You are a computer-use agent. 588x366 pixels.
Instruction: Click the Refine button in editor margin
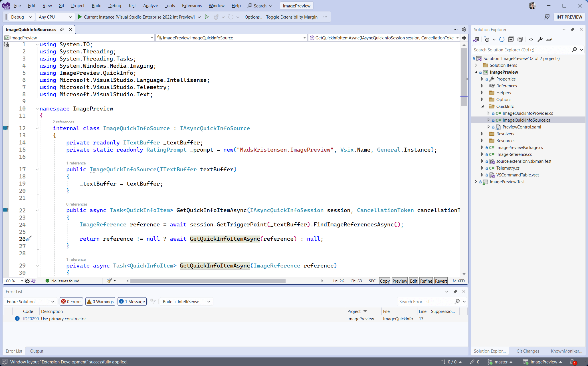click(426, 281)
